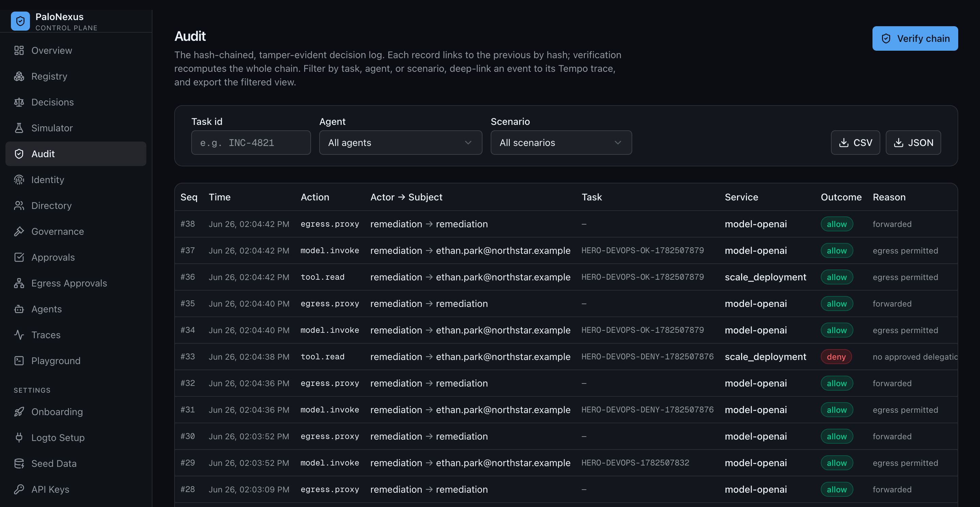Click the chevron in All scenarios box
Viewport: 980px width, 507px height.
pyautogui.click(x=618, y=143)
